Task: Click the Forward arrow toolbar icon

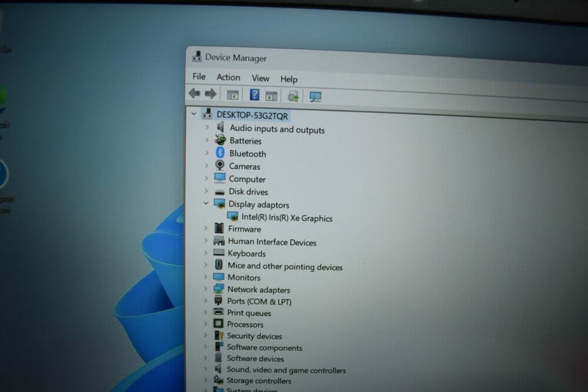Action: [x=211, y=93]
